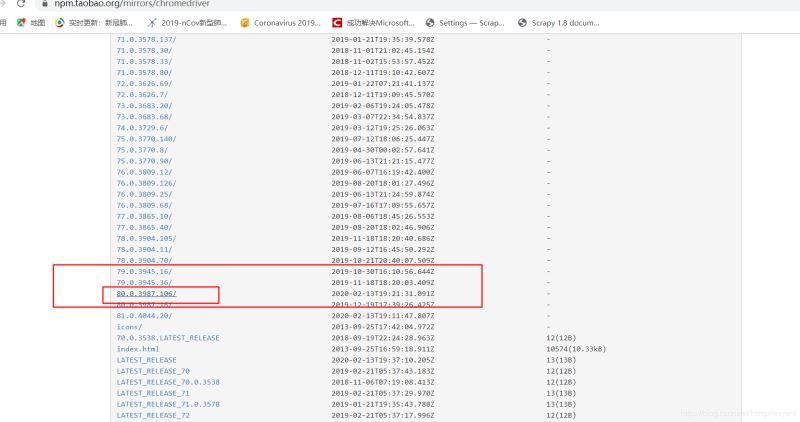Open the 79.0.3945.16/ folder link
Viewport: 800px width, 422px height.
tap(144, 271)
